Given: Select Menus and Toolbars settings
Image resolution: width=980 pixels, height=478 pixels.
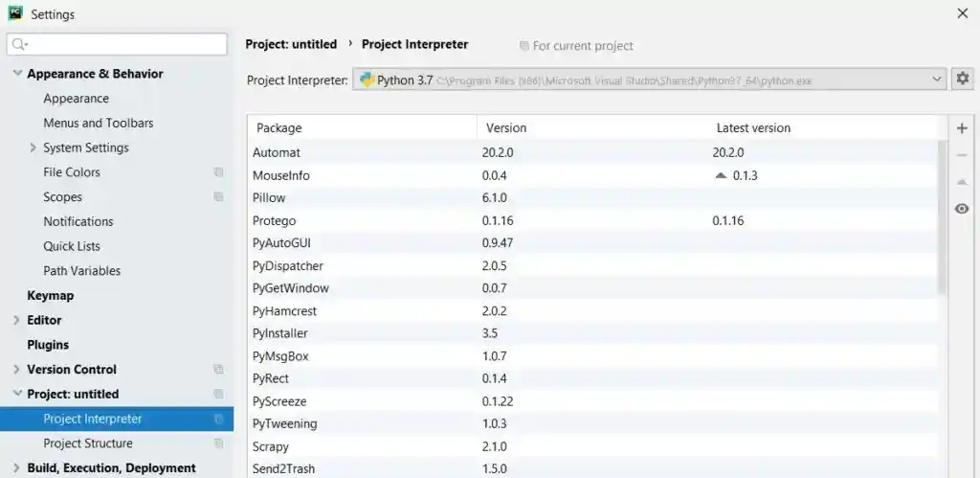Looking at the screenshot, I should 98,123.
